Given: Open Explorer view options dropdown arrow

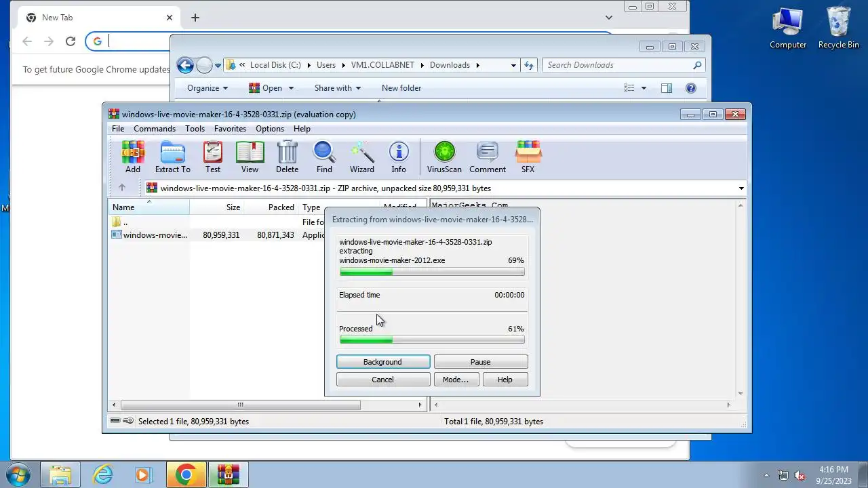Looking at the screenshot, I should [x=644, y=88].
